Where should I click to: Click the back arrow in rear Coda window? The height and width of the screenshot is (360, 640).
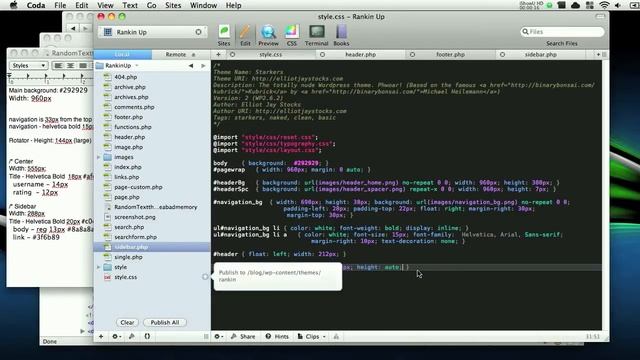pos(73,29)
